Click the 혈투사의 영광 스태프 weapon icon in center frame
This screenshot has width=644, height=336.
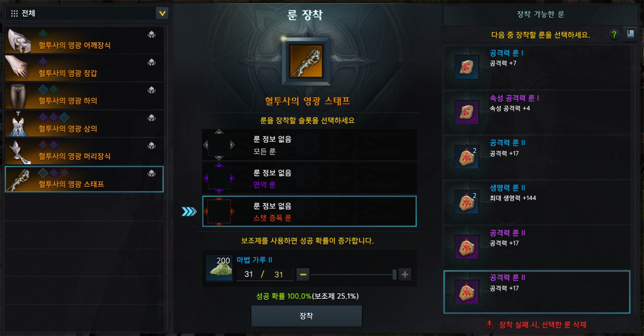(x=306, y=62)
